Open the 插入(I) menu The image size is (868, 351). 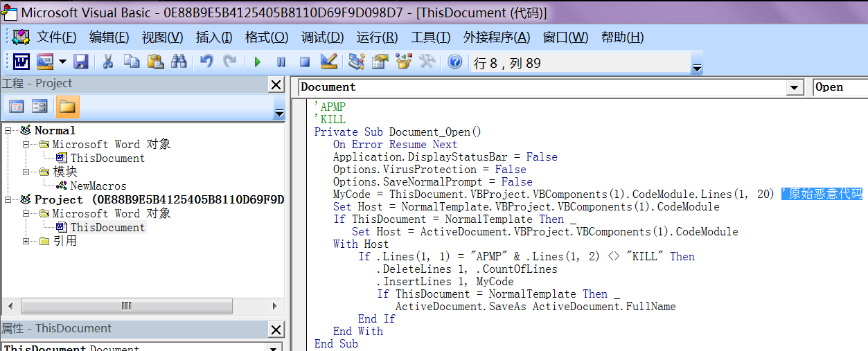pyautogui.click(x=214, y=37)
